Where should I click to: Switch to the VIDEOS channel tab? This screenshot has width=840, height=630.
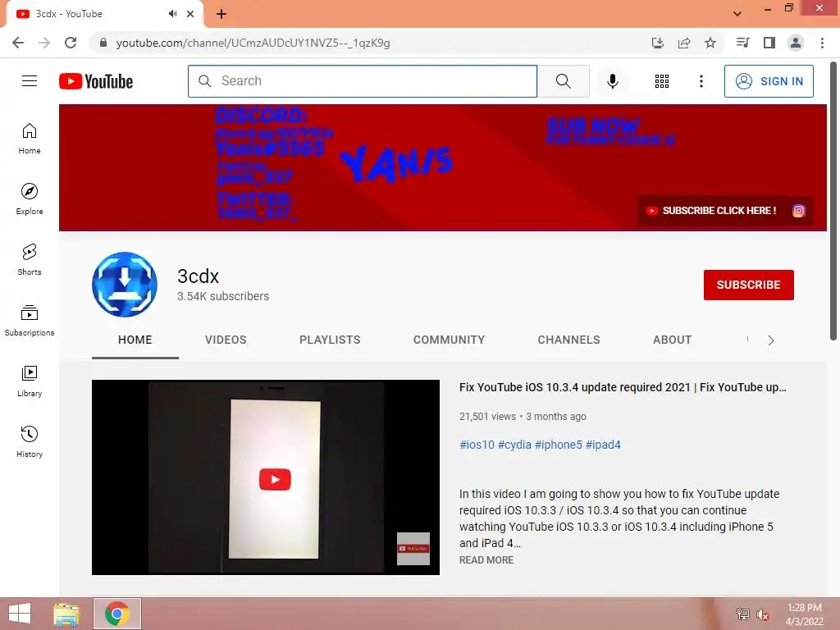[x=226, y=340]
